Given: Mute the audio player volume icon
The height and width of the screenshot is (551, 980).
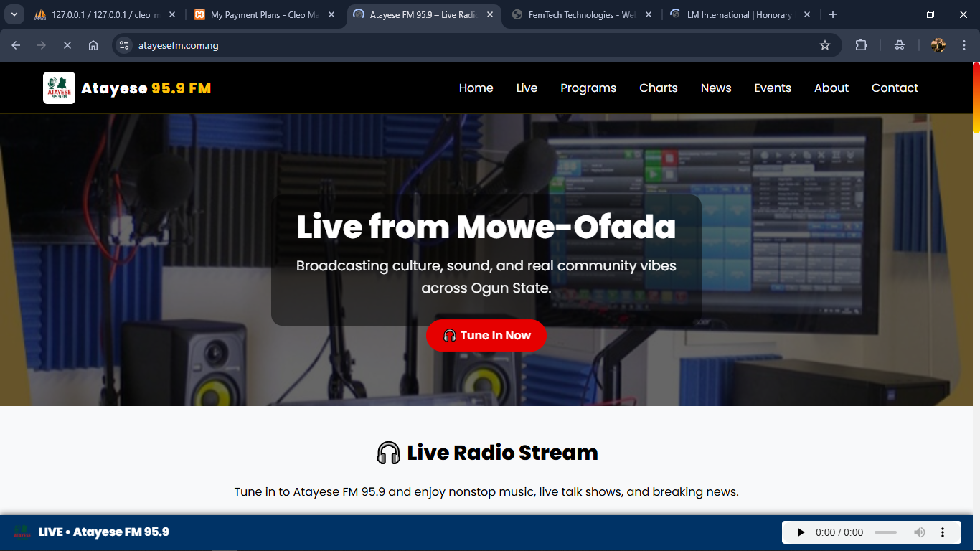Looking at the screenshot, I should 919,532.
